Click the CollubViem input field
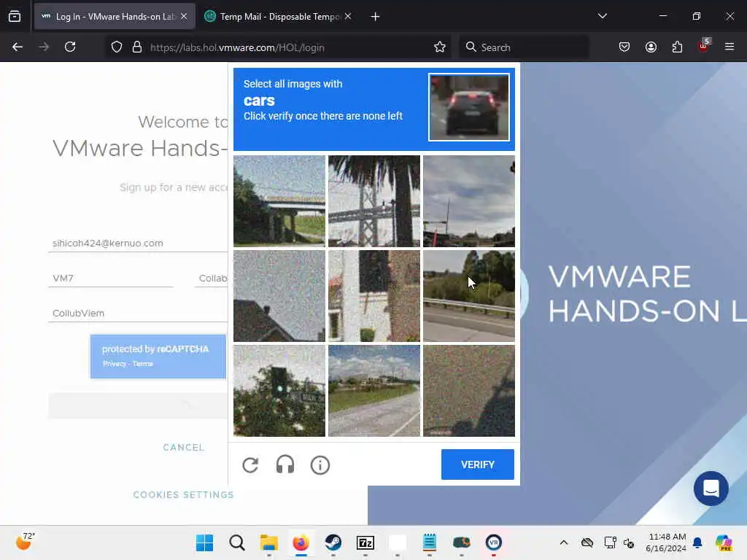Screen dimensions: 747x560 pos(138,314)
